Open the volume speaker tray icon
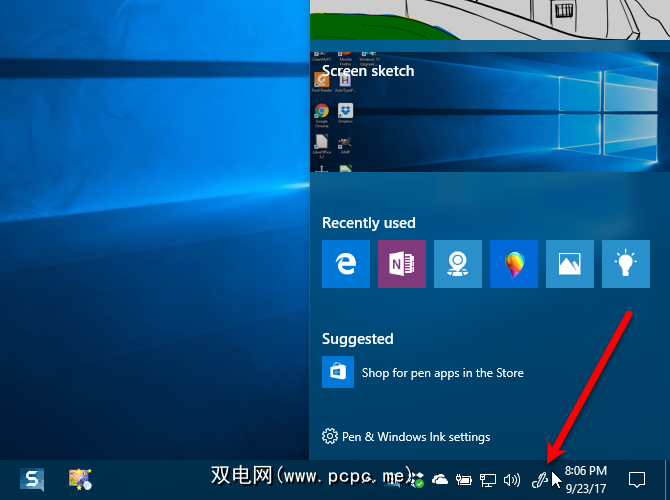Screen dimensions: 670x500 coord(511,480)
